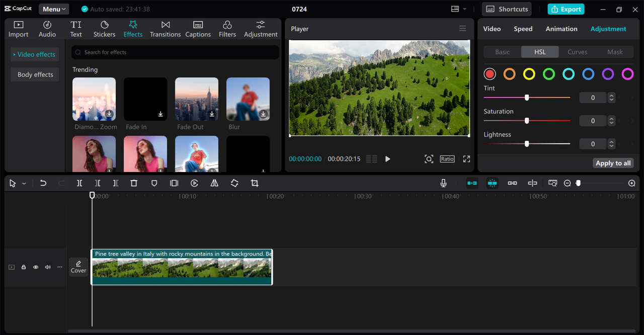Click the layout icon in title bar
The width and height of the screenshot is (644, 335).
[x=455, y=9]
